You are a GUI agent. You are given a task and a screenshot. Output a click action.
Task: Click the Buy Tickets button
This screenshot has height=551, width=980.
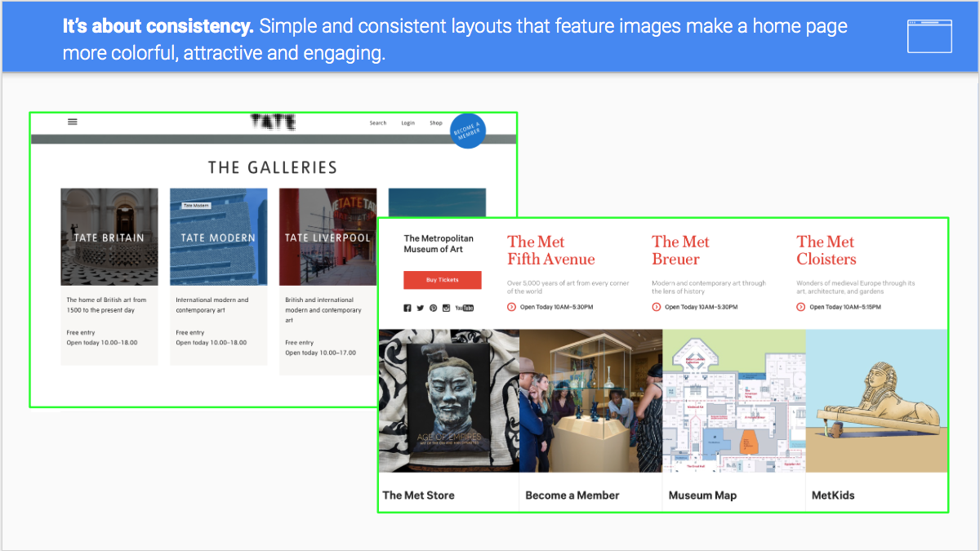[x=443, y=280]
